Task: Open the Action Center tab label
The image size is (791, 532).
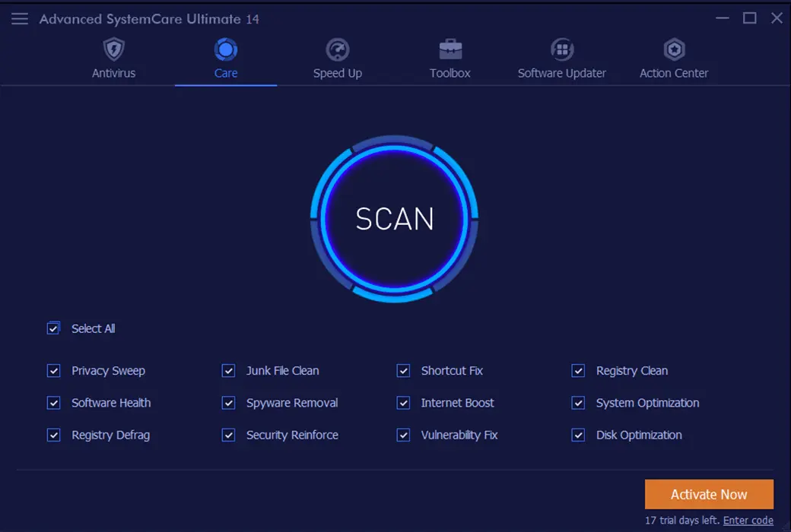Action: click(x=674, y=73)
